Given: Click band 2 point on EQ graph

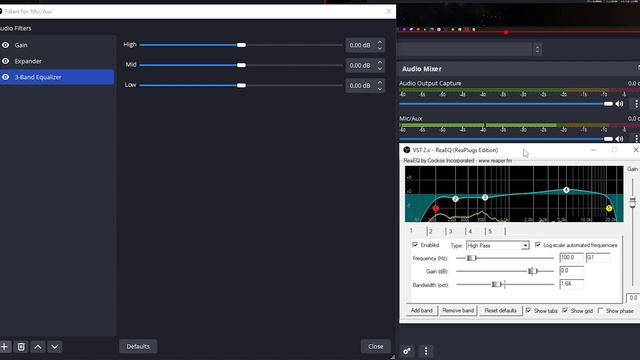Looking at the screenshot, I should (x=455, y=199).
